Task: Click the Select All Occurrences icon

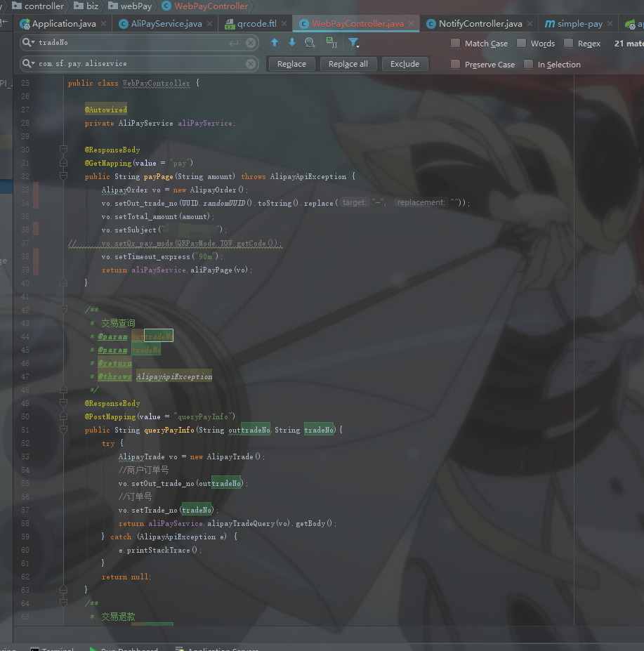Action: 331,43
